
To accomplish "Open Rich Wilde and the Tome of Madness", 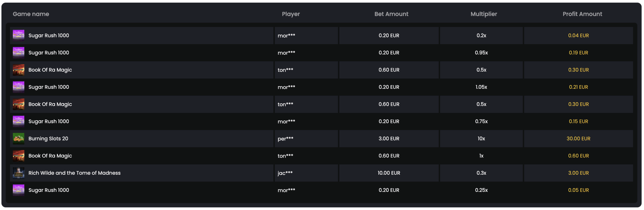I will point(74,173).
